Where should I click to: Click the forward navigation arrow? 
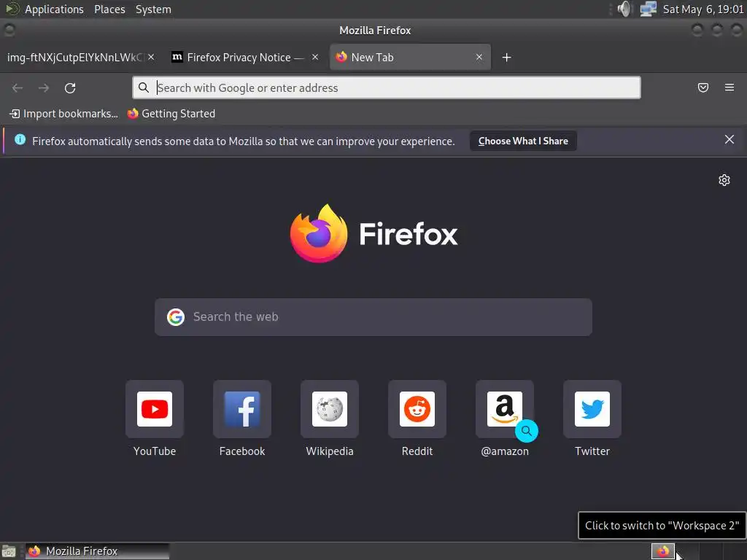click(44, 88)
